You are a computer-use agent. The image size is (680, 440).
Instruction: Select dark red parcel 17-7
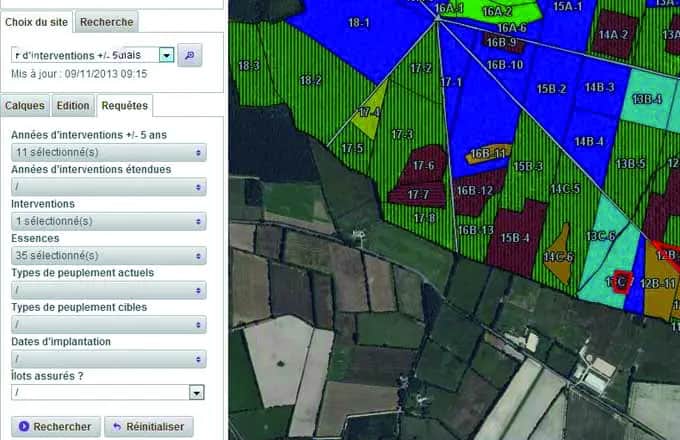point(418,195)
